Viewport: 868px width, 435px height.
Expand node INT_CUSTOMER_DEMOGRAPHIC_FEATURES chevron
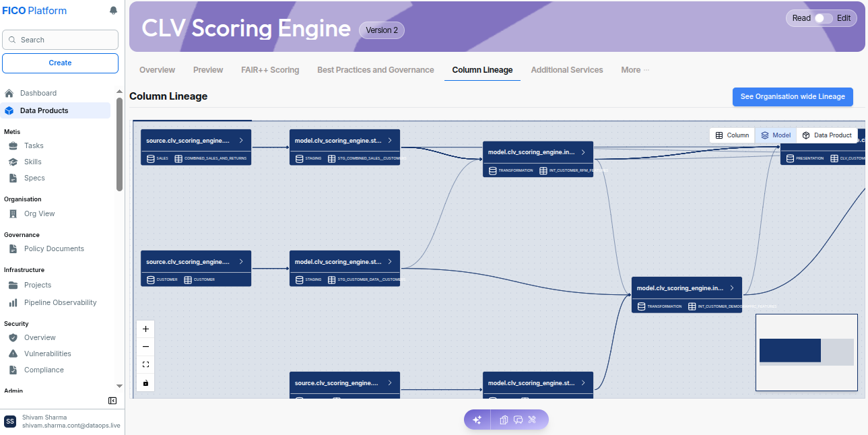[731, 288]
